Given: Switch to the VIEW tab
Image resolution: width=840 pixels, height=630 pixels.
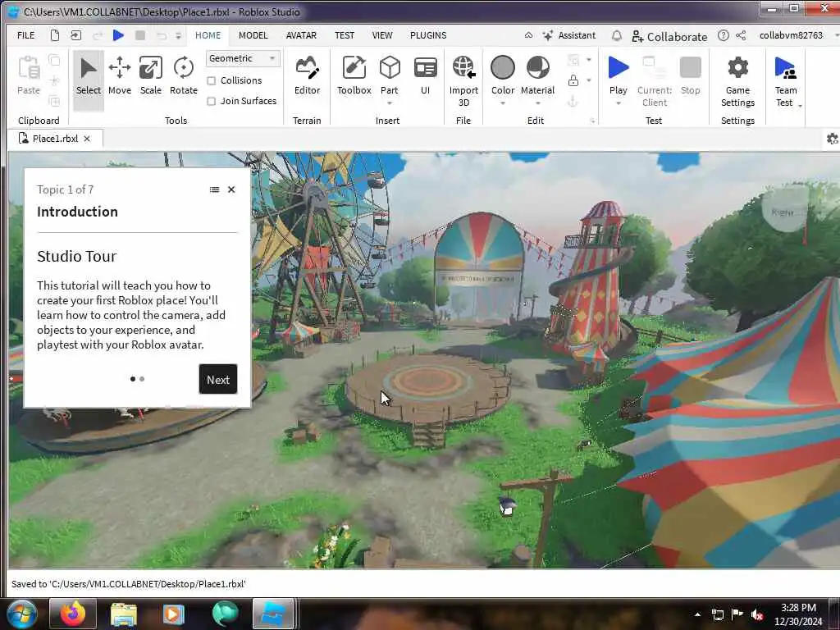Looking at the screenshot, I should pyautogui.click(x=382, y=35).
